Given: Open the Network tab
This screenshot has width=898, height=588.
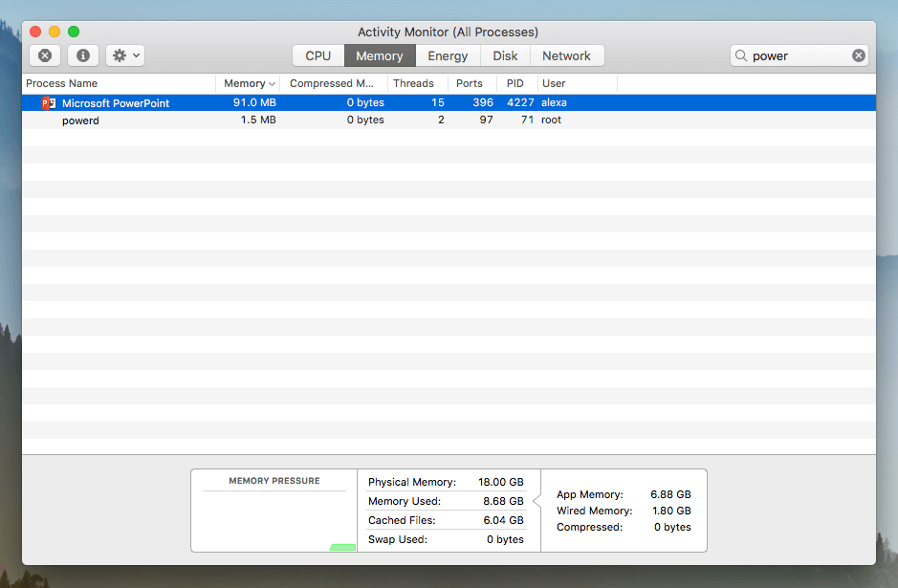Looking at the screenshot, I should tap(566, 55).
